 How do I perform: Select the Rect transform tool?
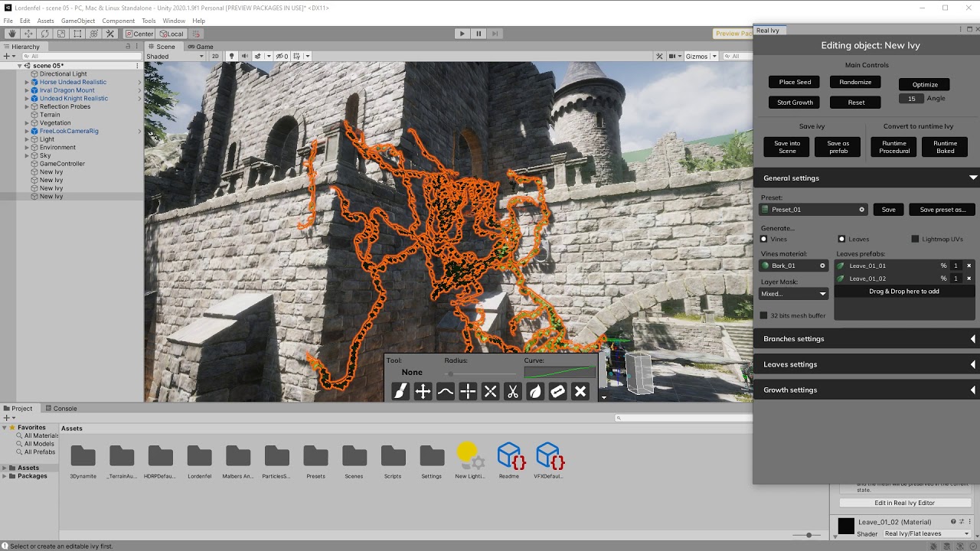[77, 34]
